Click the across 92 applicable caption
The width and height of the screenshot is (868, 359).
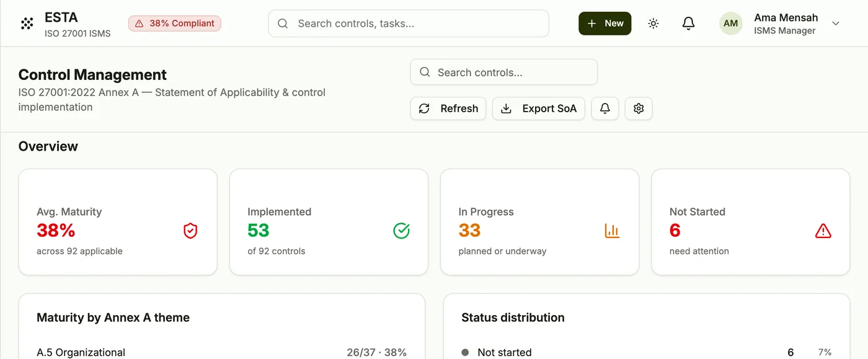79,251
